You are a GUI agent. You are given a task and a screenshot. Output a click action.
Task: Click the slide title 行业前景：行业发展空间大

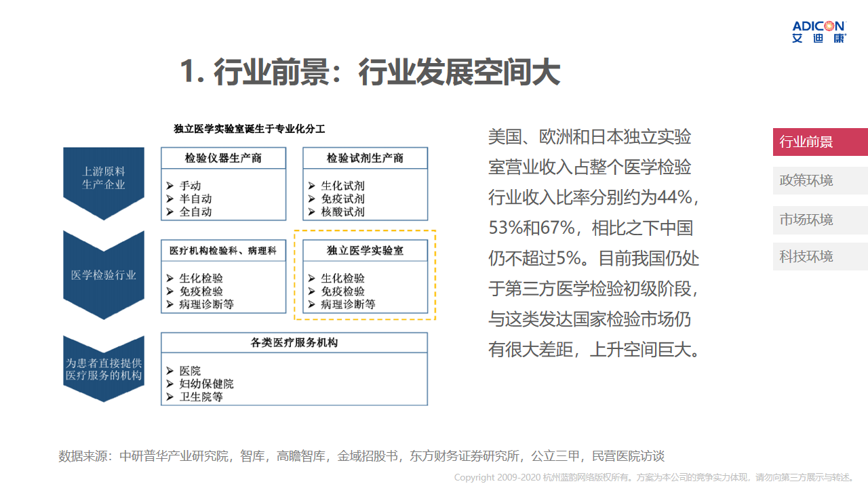click(x=370, y=72)
